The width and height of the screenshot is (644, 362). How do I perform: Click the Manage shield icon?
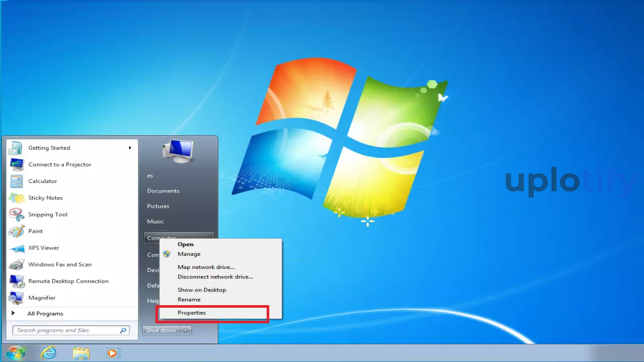pyautogui.click(x=167, y=254)
